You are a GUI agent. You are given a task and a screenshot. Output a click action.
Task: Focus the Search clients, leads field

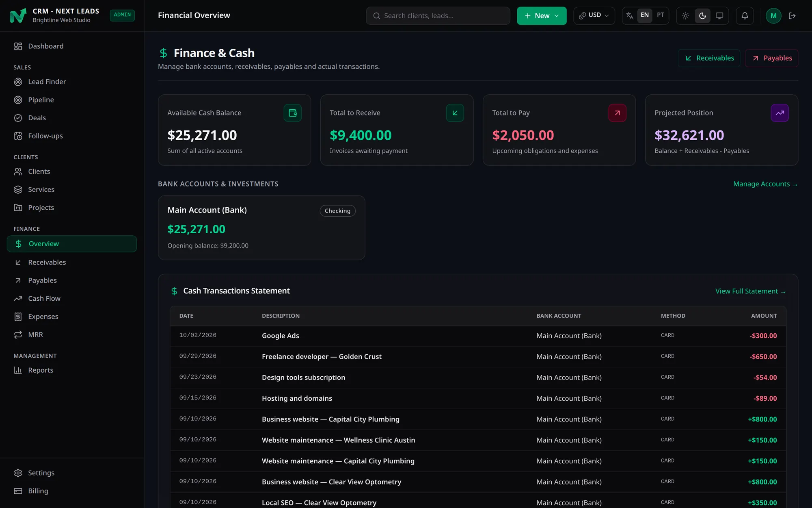[x=438, y=16]
